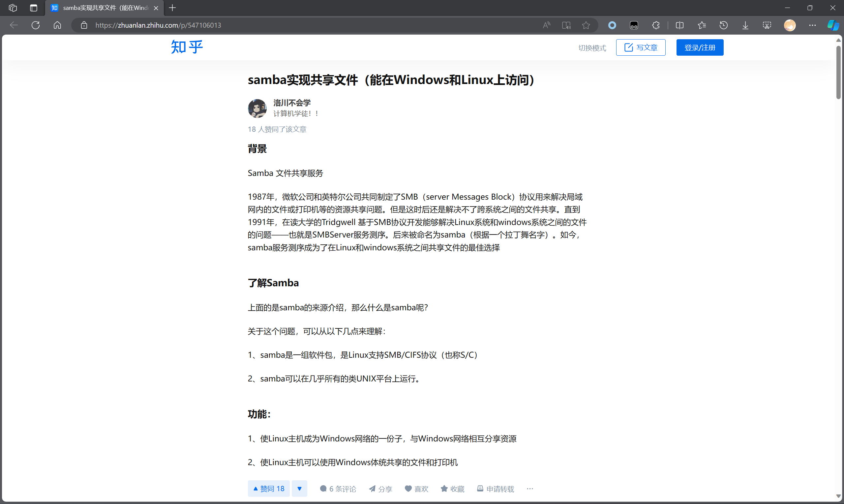Add page to favorites star icon
This screenshot has width=844, height=504.
pos(586,25)
